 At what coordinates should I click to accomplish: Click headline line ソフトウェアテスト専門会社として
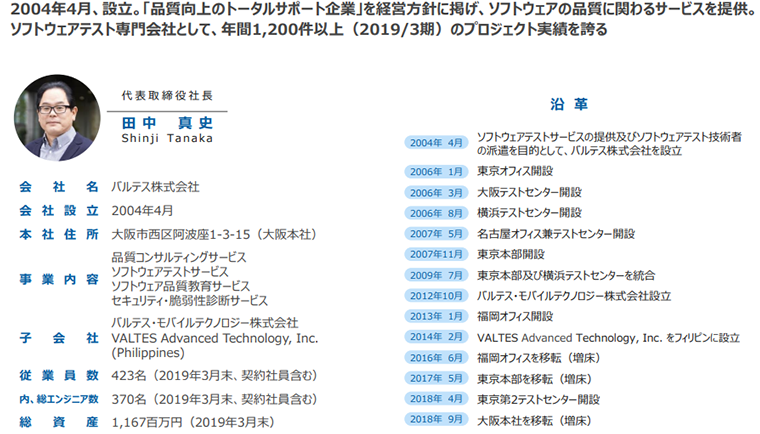click(x=308, y=30)
